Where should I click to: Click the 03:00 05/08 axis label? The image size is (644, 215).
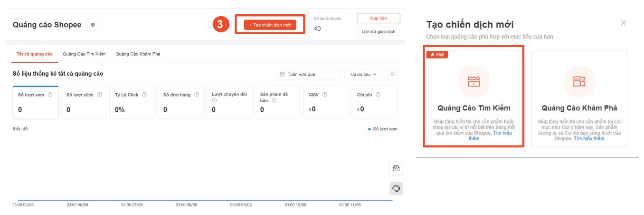[23, 205]
